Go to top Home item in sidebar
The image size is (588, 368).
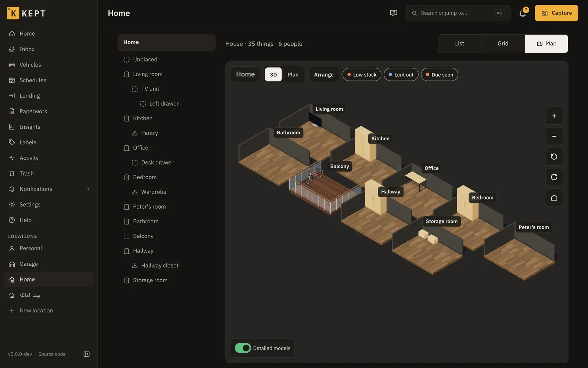(49, 33)
